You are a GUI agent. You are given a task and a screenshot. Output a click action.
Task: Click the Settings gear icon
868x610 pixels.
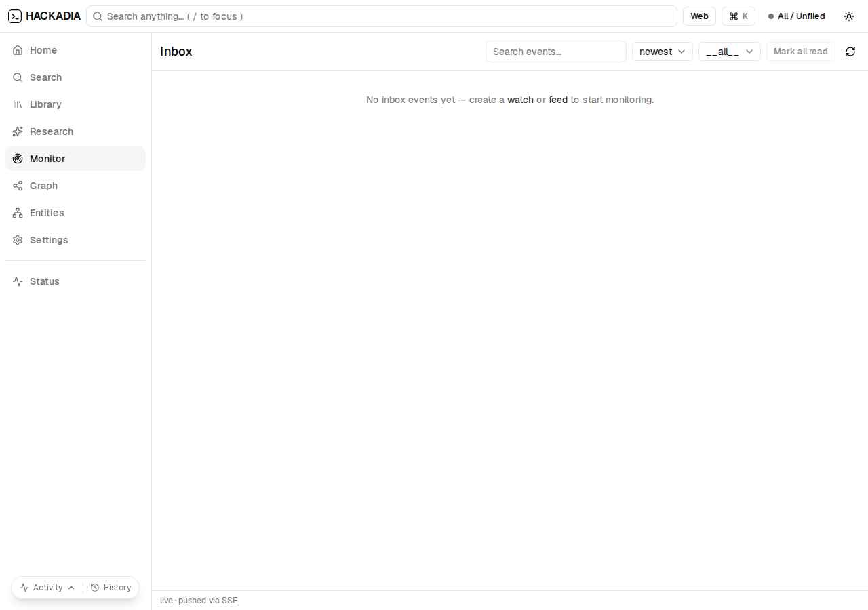point(18,240)
